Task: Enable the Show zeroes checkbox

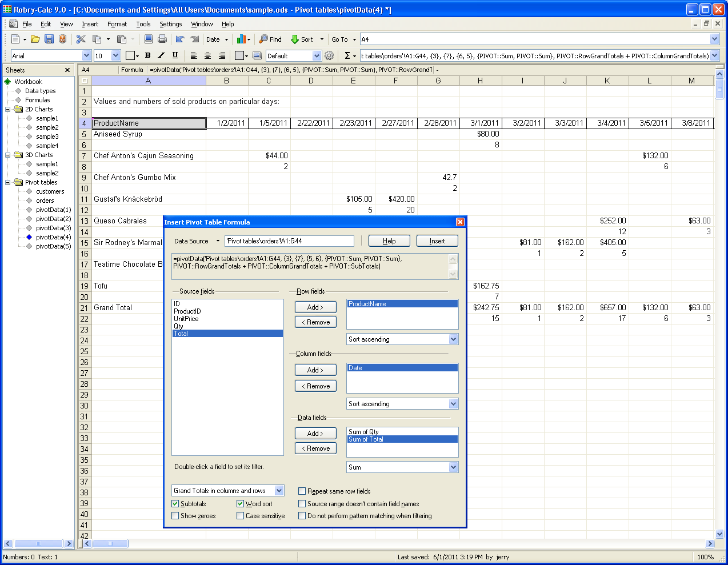Action: click(x=175, y=516)
